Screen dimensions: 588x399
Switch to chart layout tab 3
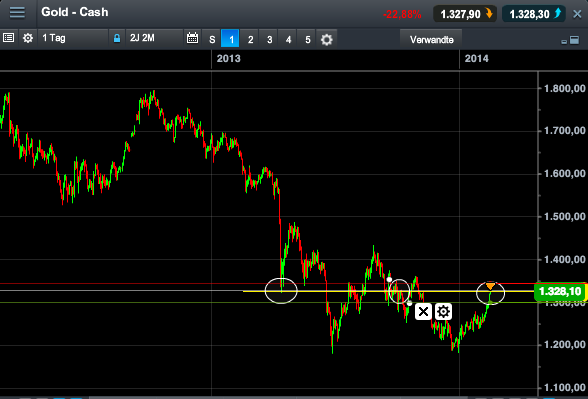coord(269,39)
